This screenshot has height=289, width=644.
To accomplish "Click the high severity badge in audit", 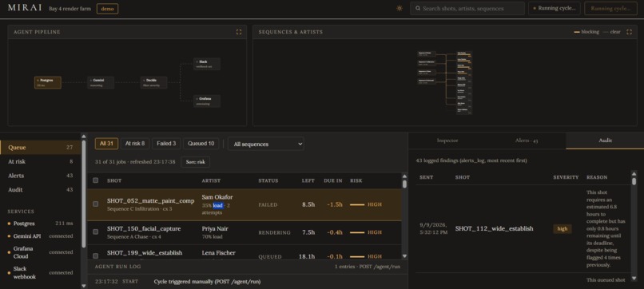I will point(563,228).
